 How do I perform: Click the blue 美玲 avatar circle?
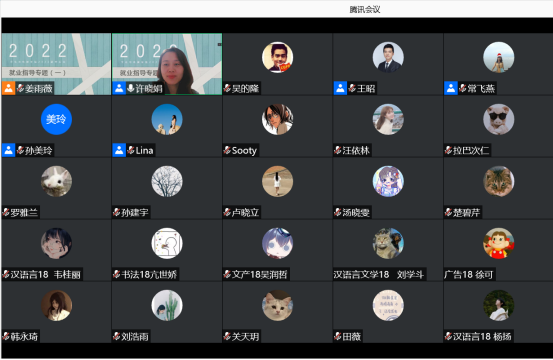tap(56, 119)
